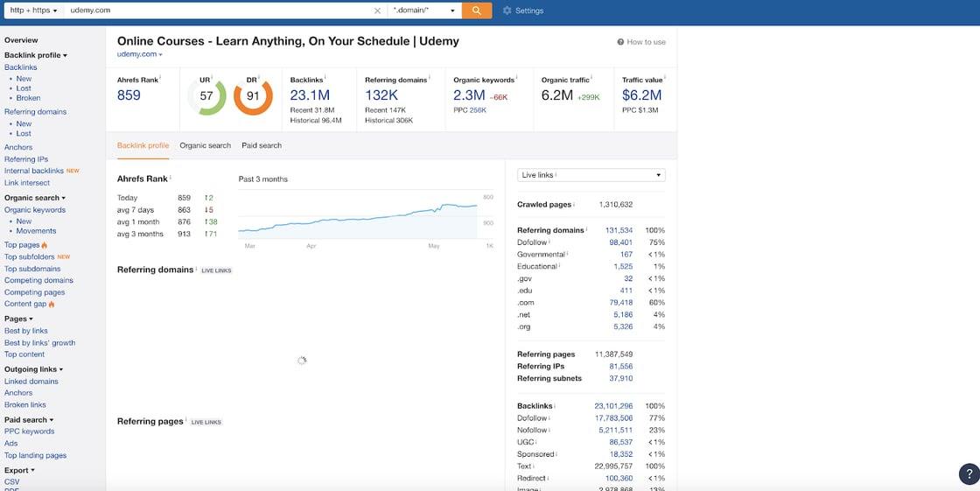Open Settings gear in top bar
980x491 pixels.
pyautogui.click(x=522, y=11)
